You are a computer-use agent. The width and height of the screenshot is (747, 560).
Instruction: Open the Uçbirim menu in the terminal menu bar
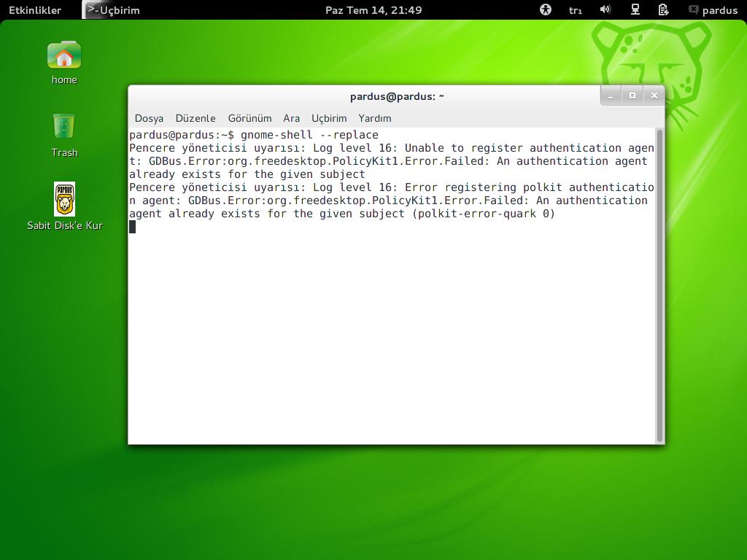coord(329,118)
